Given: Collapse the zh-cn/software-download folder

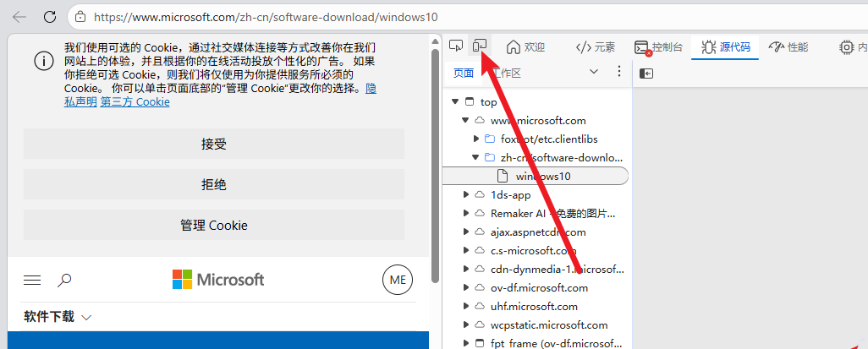Looking at the screenshot, I should (x=475, y=158).
